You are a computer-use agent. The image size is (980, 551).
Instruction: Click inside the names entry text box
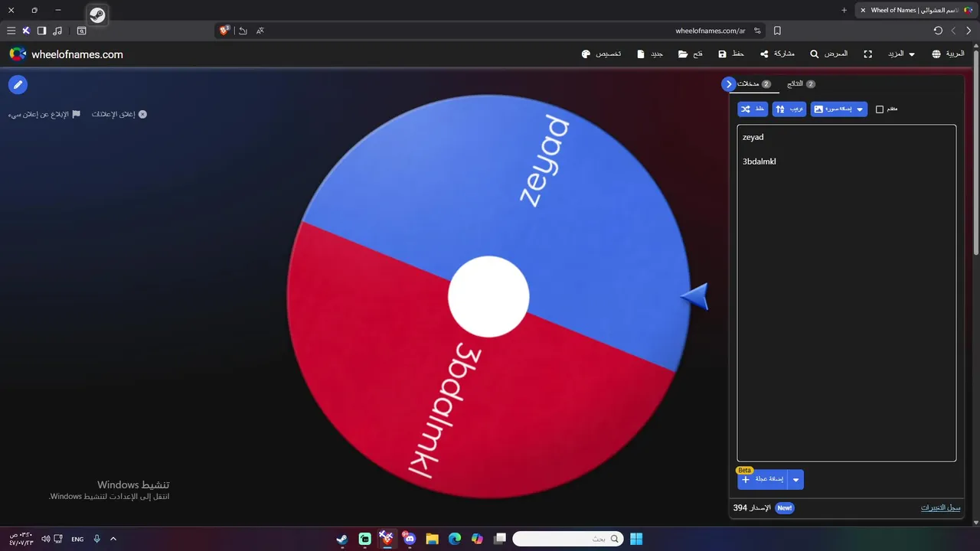pos(846,293)
